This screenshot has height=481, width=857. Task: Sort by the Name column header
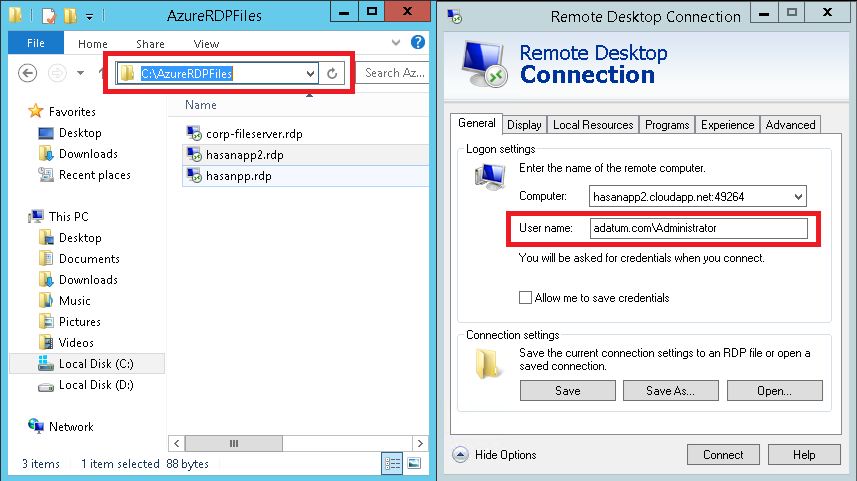201,105
